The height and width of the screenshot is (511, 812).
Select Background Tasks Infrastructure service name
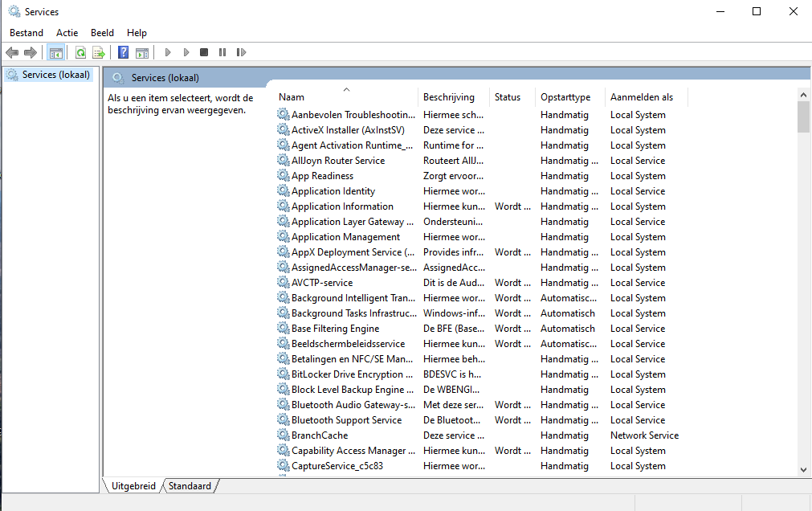354,313
